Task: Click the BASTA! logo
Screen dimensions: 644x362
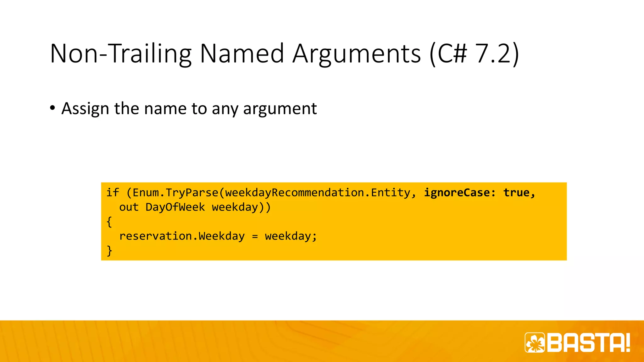Action: point(578,343)
